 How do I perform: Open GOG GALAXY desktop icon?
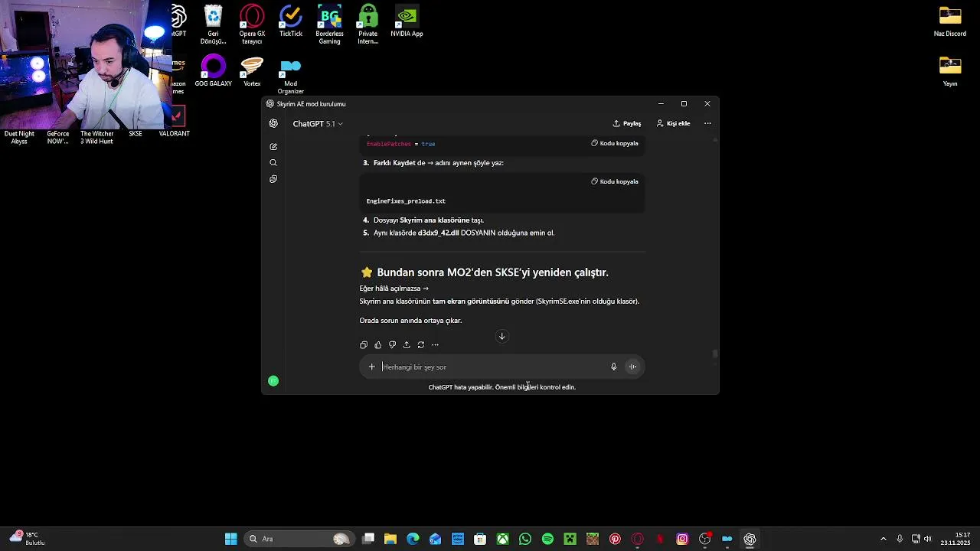tap(213, 72)
